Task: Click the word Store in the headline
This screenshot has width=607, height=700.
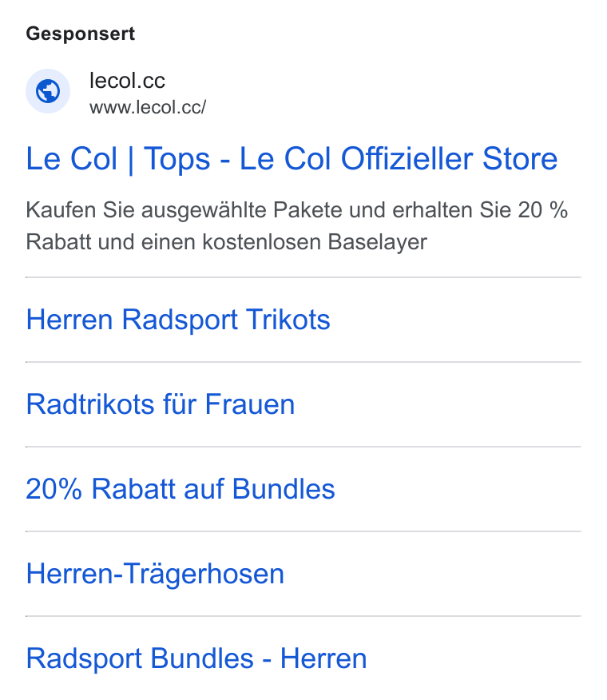Action: pos(520,158)
